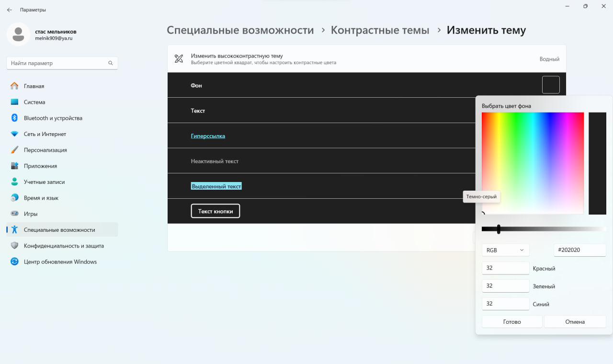The width and height of the screenshot is (613, 364).
Task: Click the Главная home icon
Action: coord(14,86)
